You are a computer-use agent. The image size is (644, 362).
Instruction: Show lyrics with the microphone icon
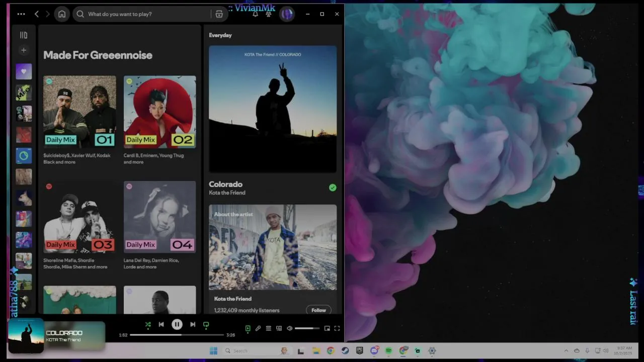tap(258, 328)
